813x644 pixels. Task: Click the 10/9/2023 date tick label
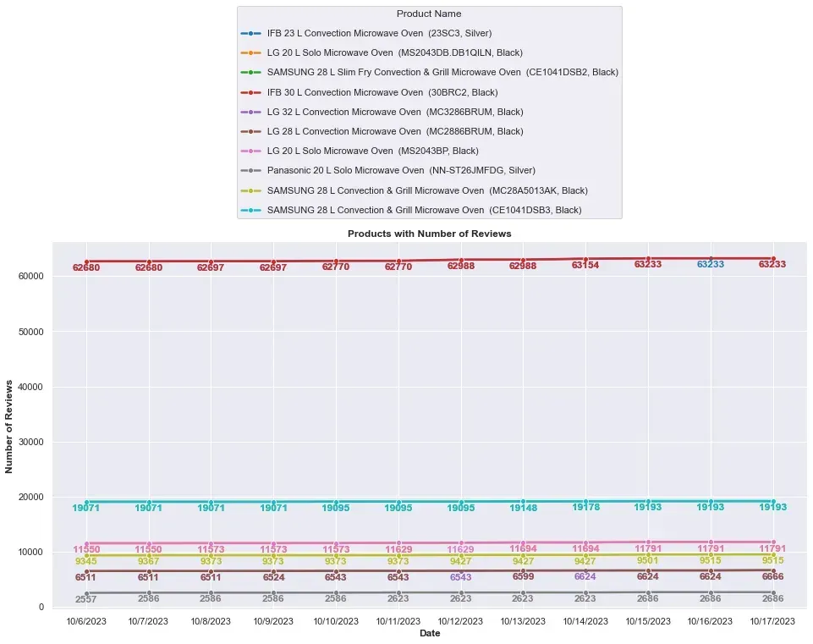[x=273, y=621]
